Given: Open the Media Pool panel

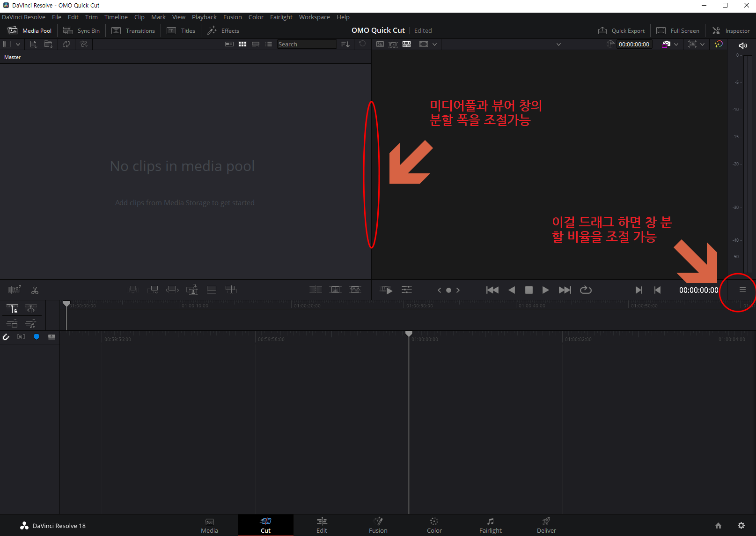Looking at the screenshot, I should point(30,30).
